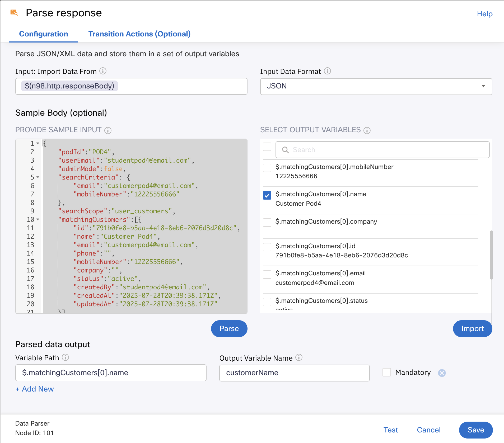Click the 791b0fe8 id value in variables list

point(342,255)
